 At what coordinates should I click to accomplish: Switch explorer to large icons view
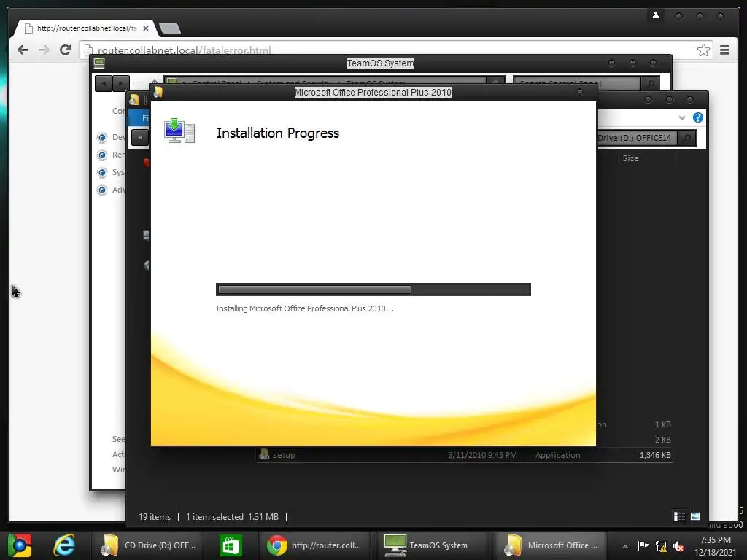click(695, 516)
